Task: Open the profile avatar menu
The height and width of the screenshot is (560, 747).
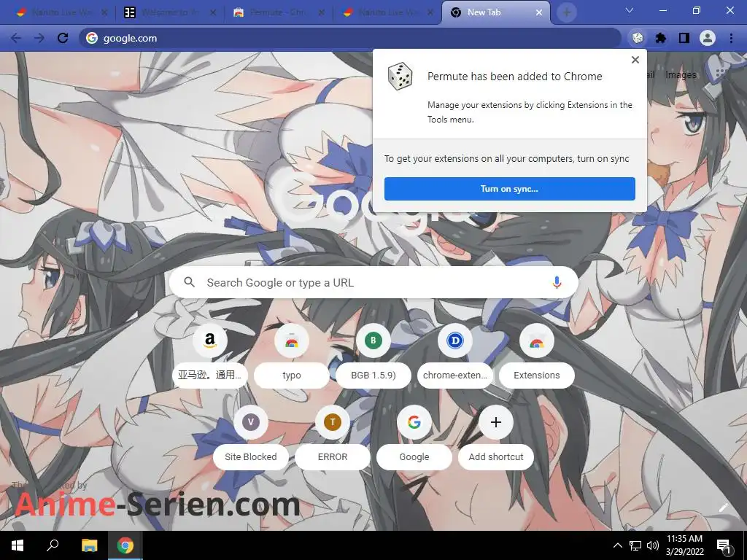Action: (x=708, y=38)
